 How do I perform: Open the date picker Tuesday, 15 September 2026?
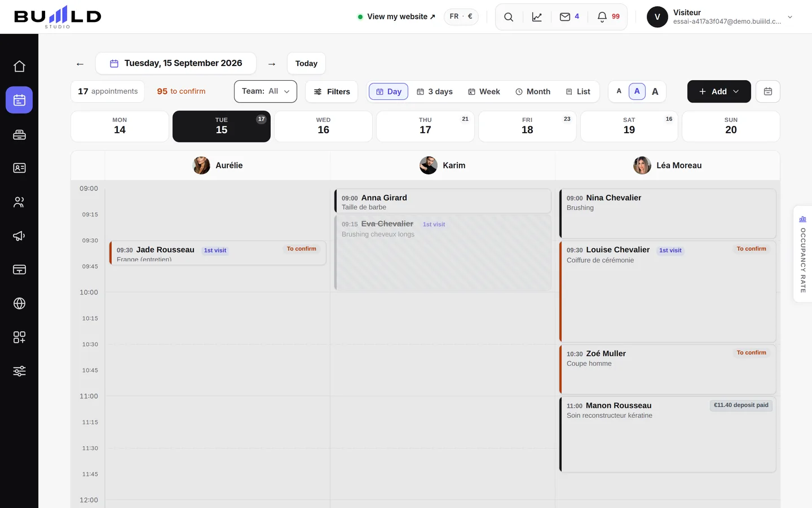pos(176,63)
